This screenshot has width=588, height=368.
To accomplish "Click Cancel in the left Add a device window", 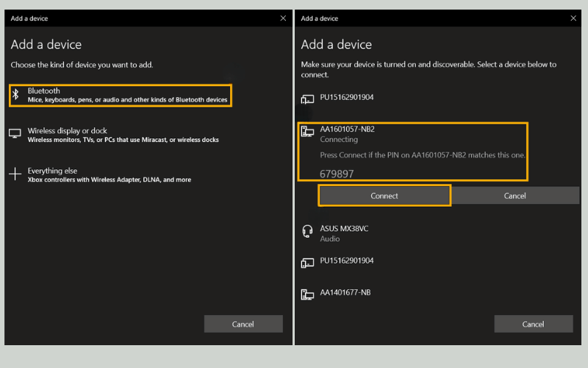I will pyautogui.click(x=243, y=324).
